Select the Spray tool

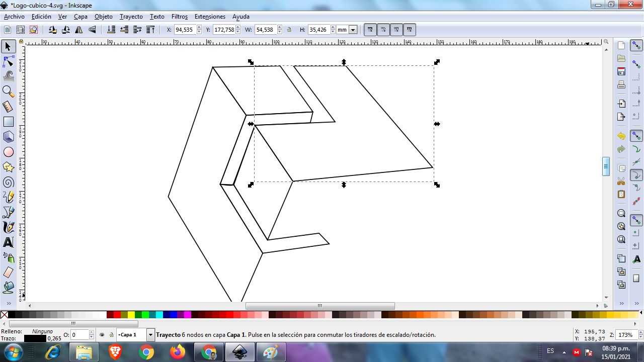8,257
